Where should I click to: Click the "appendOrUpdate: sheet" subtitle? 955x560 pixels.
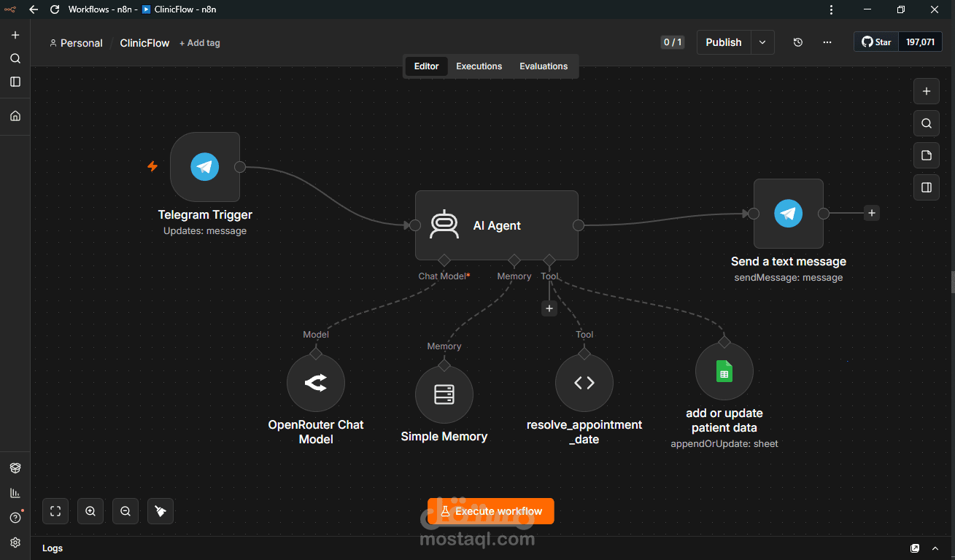click(724, 443)
